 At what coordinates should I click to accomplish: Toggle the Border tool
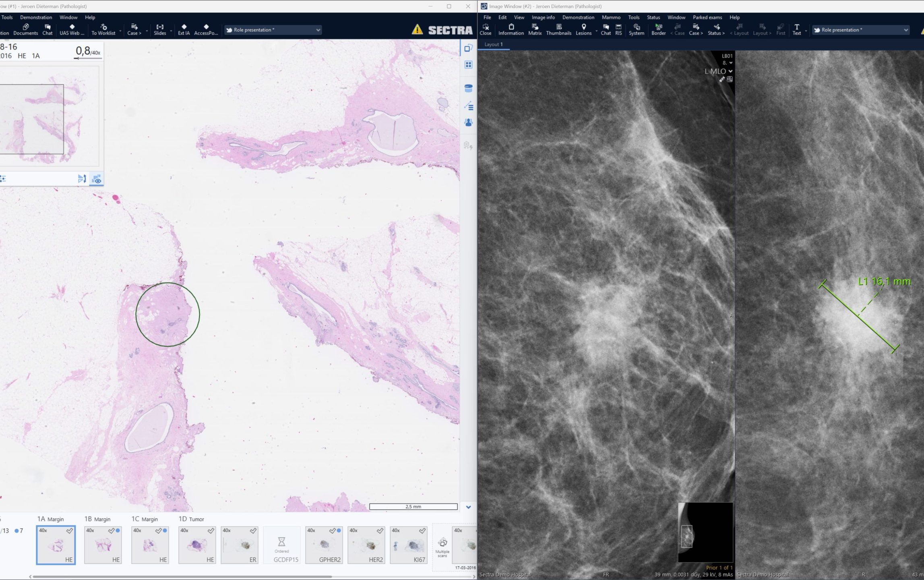click(658, 29)
